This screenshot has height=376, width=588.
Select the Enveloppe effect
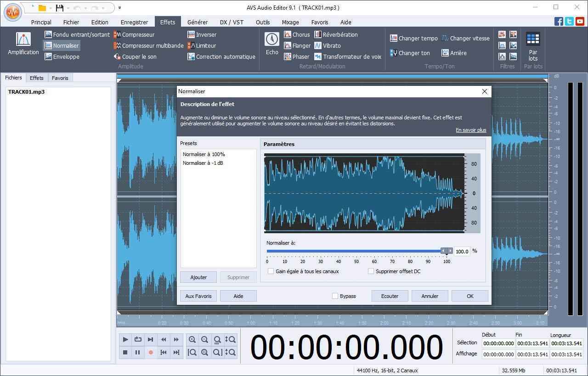click(x=62, y=56)
